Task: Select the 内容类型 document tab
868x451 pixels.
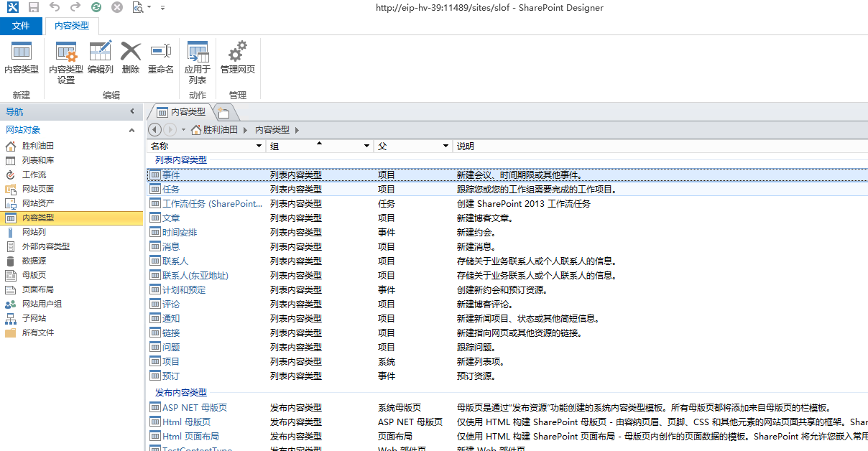Action: coord(181,112)
